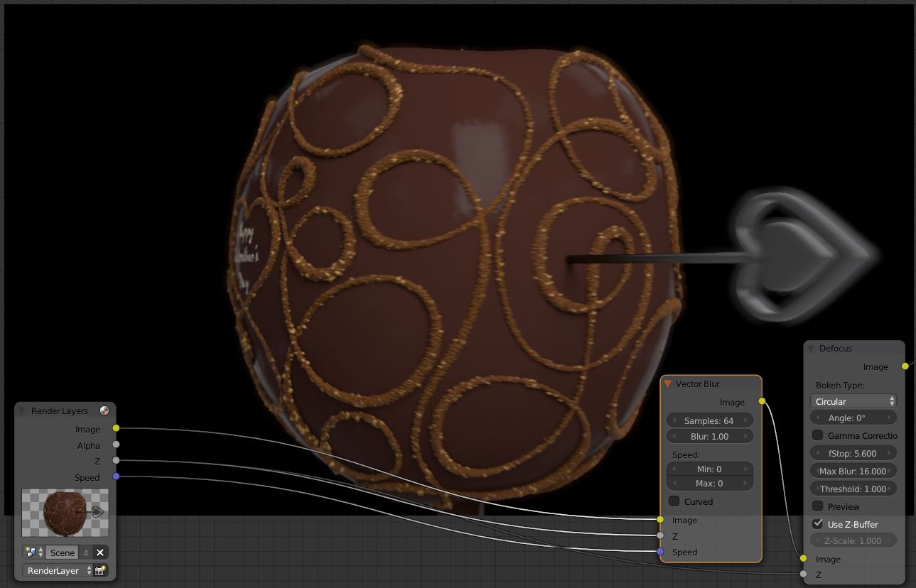Enable the Preview checkbox in Defocus
The height and width of the screenshot is (588, 916).
coord(817,506)
